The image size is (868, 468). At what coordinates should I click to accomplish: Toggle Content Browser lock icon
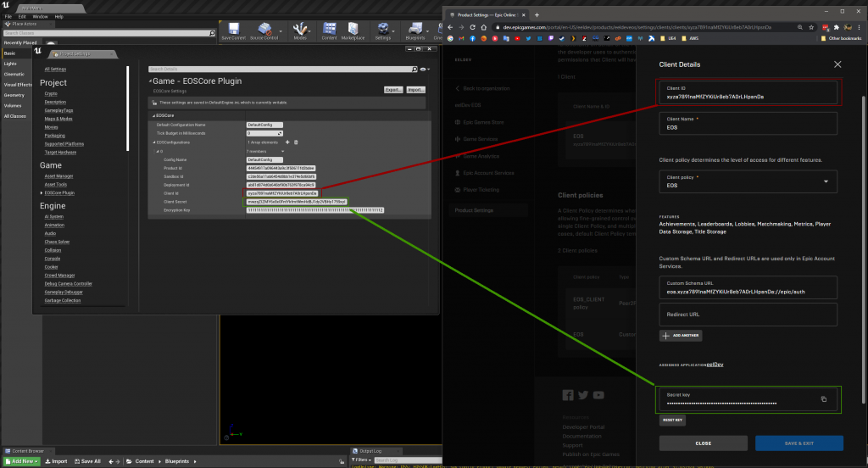click(342, 461)
